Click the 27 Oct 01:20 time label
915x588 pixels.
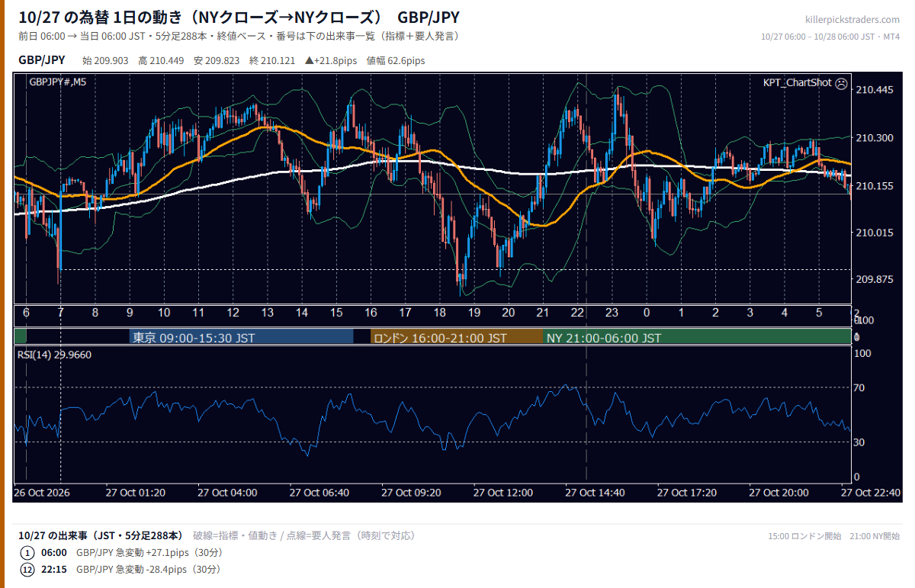[135, 493]
